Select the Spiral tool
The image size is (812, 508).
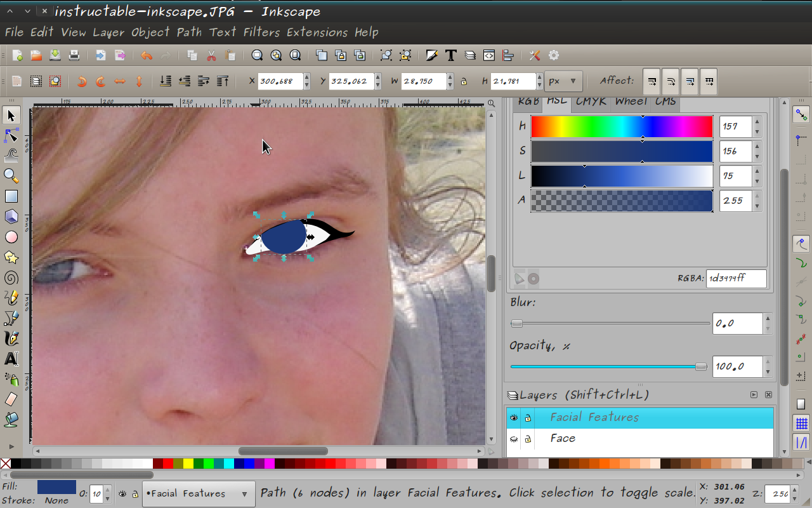click(x=11, y=277)
